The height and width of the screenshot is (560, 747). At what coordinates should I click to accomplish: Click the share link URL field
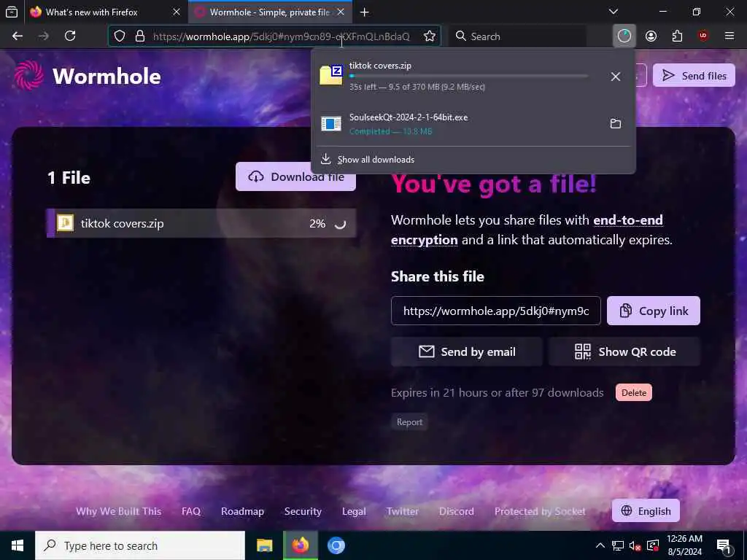click(496, 311)
